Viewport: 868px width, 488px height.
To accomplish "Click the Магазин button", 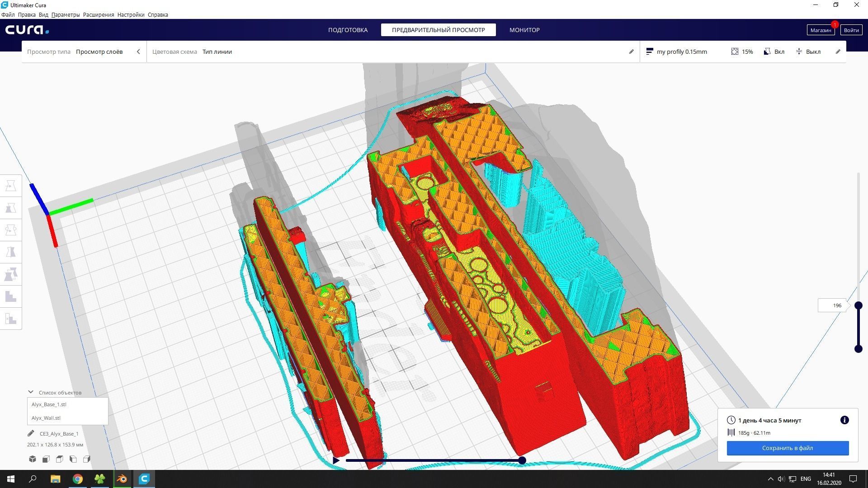I will 820,30.
